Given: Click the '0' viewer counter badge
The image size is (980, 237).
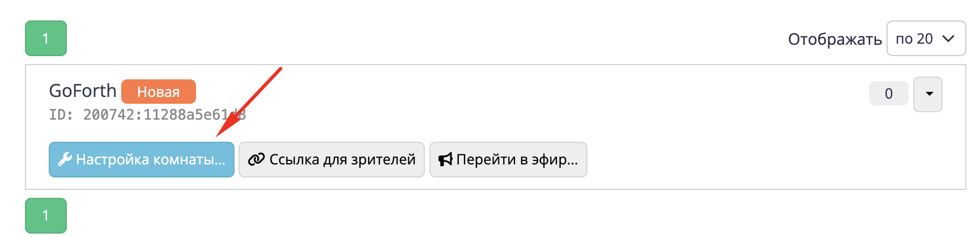Looking at the screenshot, I should [888, 94].
